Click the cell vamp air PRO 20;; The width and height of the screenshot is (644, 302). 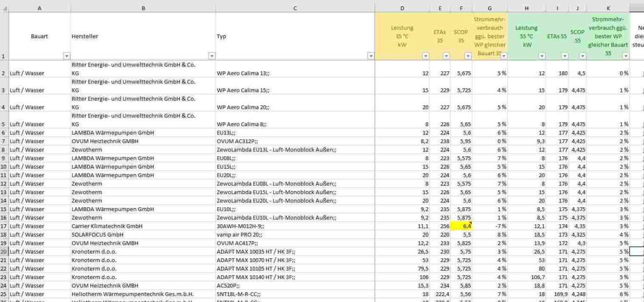[295, 235]
